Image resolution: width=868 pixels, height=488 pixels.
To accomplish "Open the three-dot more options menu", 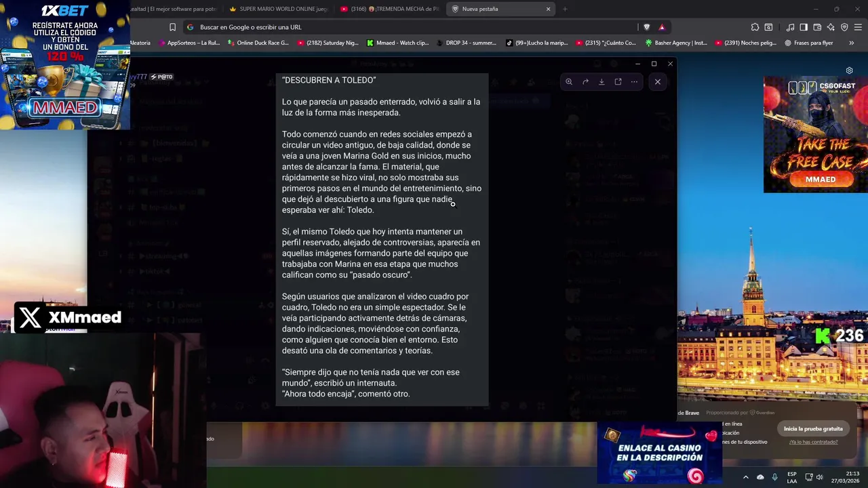I will pos(634,81).
